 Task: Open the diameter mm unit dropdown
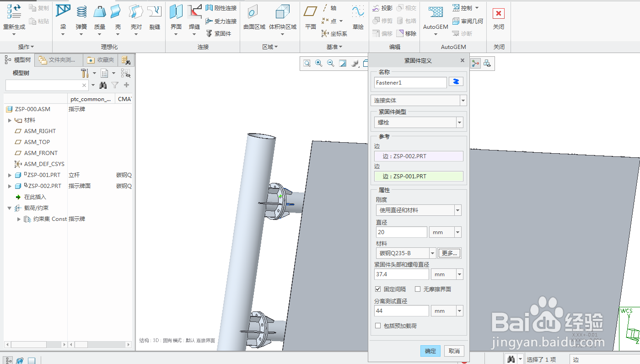pyautogui.click(x=458, y=232)
